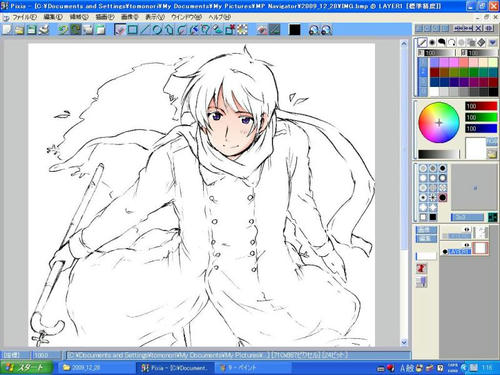Click the center of the color wheel
The image size is (500, 375).
click(439, 123)
